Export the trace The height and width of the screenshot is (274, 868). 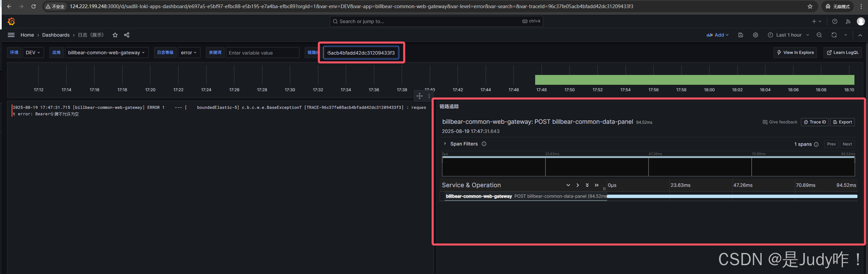(843, 122)
